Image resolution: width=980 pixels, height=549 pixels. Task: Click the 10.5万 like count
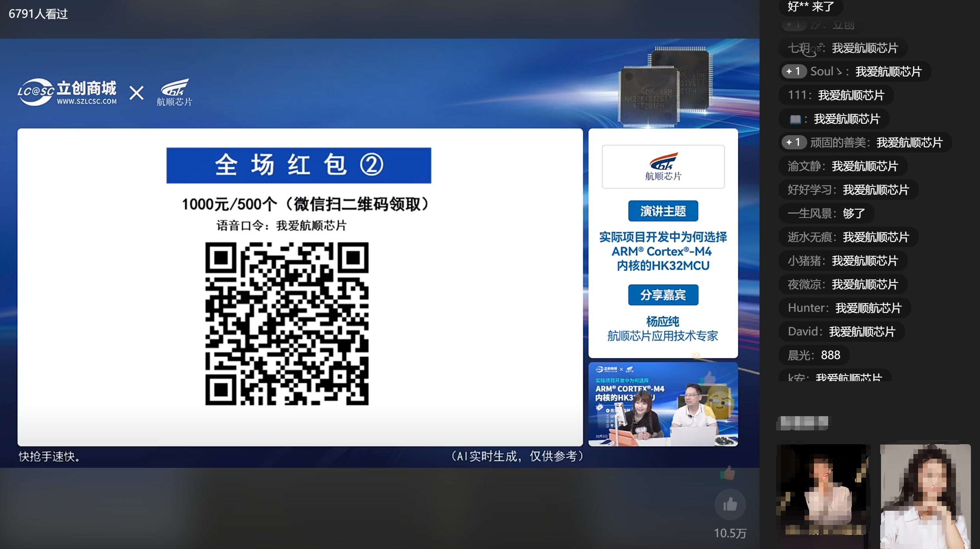pos(730,533)
